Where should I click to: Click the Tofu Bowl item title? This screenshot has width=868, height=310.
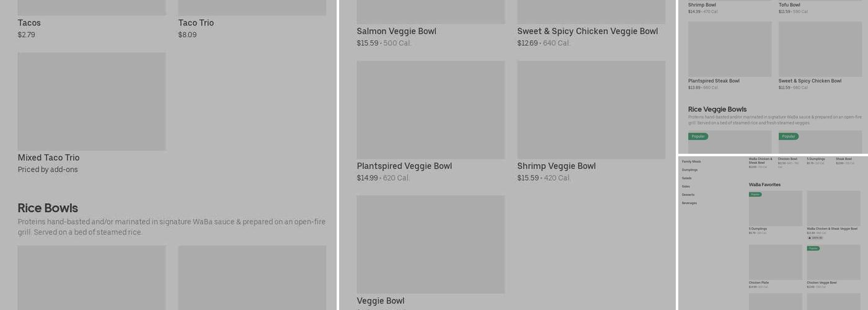tap(789, 5)
